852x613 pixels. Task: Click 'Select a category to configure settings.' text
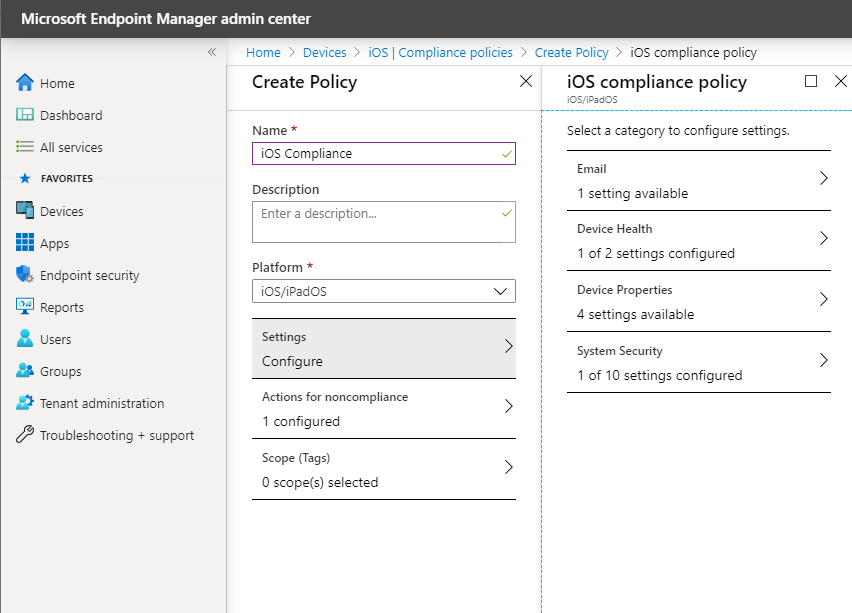pos(678,130)
